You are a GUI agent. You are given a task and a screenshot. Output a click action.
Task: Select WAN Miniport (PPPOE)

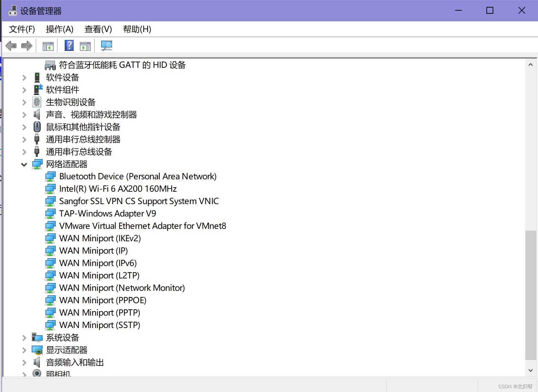[103, 300]
